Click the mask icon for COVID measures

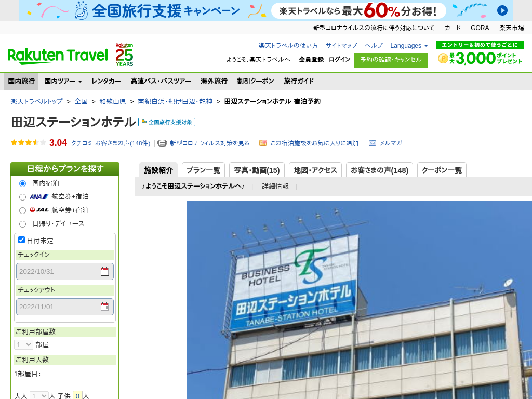pos(162,143)
